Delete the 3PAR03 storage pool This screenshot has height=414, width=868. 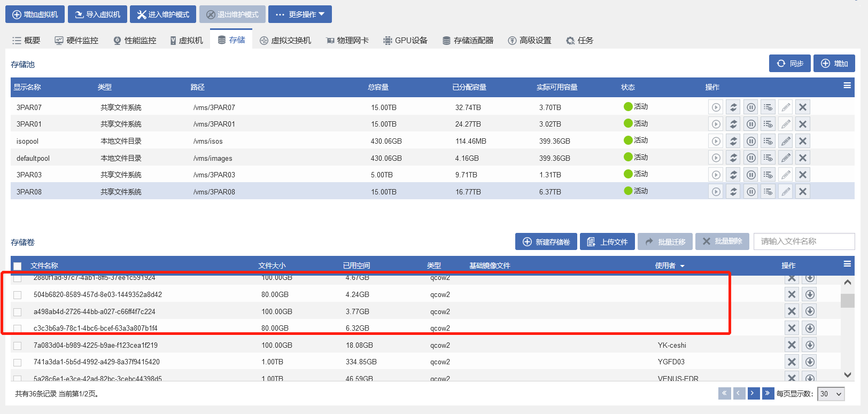coord(802,175)
